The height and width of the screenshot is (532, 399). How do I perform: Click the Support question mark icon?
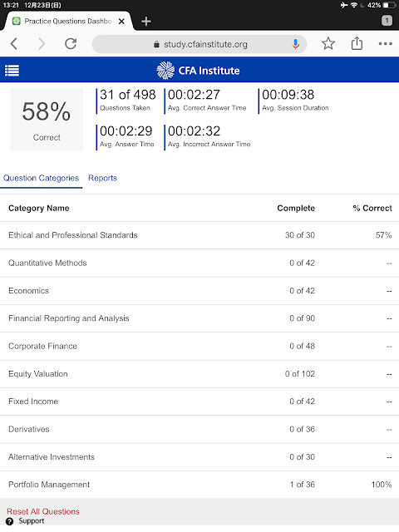9,521
